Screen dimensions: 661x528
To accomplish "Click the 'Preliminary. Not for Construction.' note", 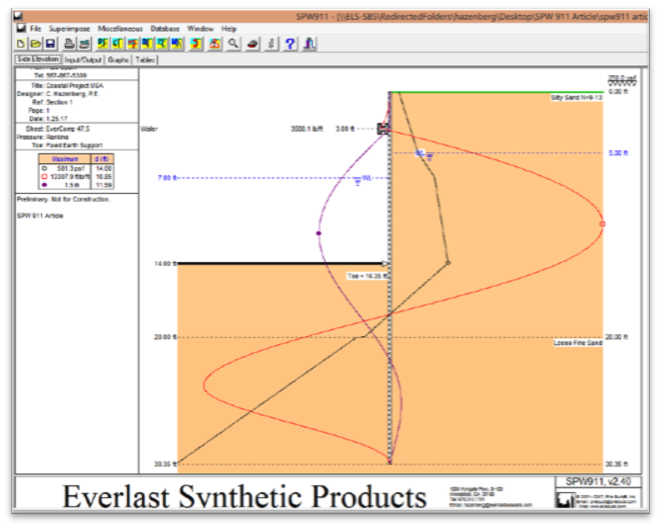I will (63, 199).
